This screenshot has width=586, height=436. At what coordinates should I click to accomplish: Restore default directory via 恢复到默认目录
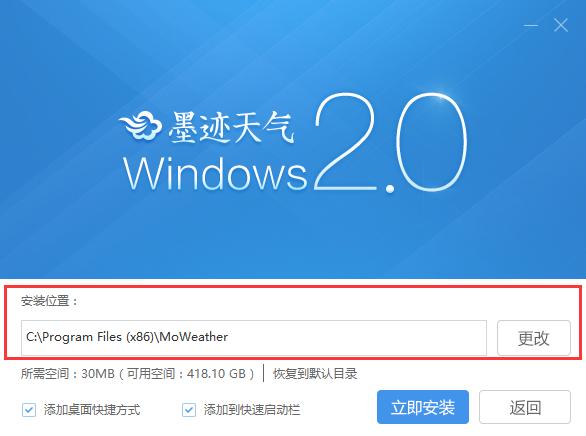pyautogui.click(x=315, y=374)
